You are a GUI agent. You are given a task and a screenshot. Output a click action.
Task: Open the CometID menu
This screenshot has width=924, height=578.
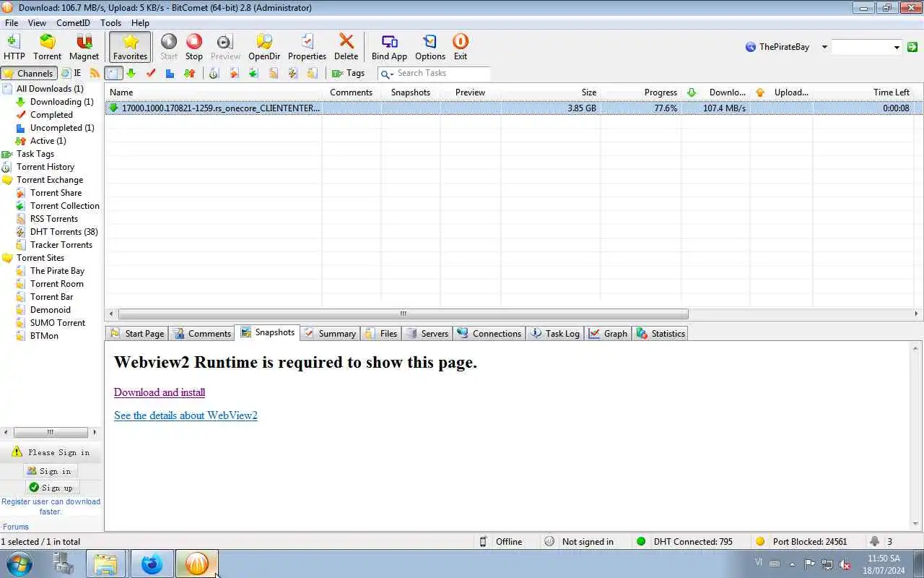tap(73, 23)
